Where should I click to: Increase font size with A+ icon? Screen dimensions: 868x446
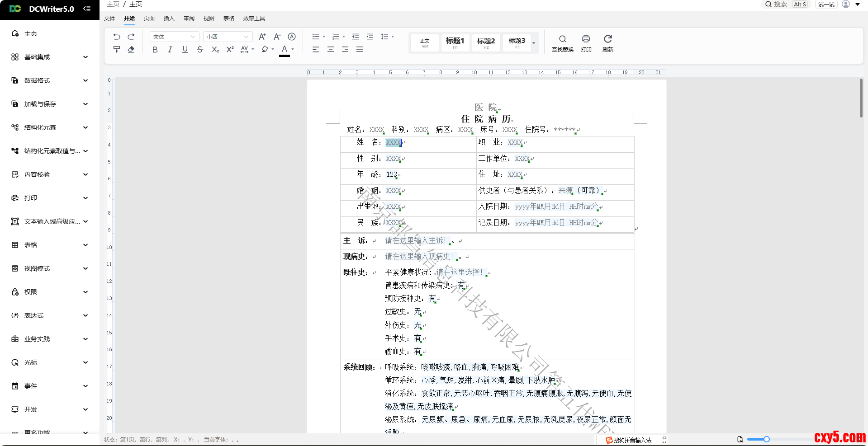262,37
